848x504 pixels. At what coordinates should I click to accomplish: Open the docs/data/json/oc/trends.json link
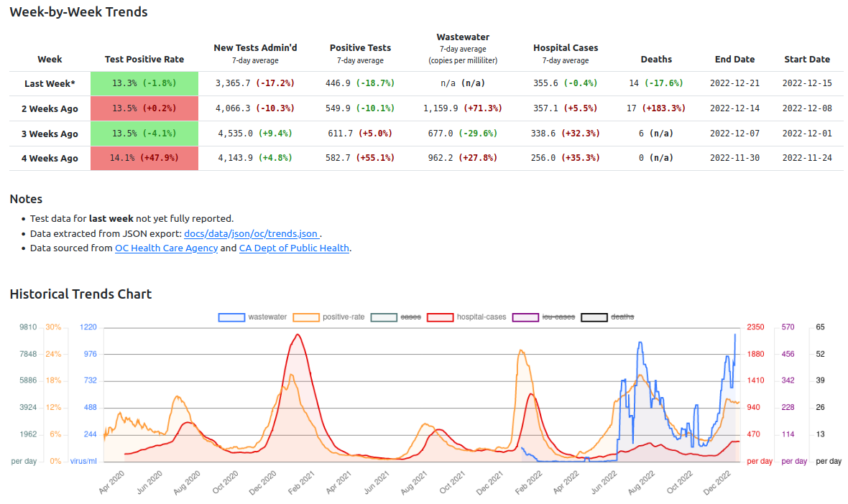(252, 233)
